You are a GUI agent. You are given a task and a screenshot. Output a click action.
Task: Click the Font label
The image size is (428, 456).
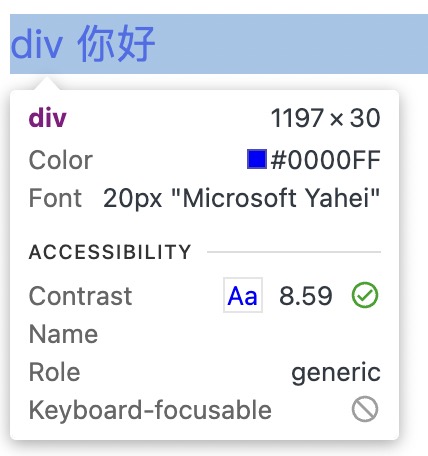click(x=55, y=198)
